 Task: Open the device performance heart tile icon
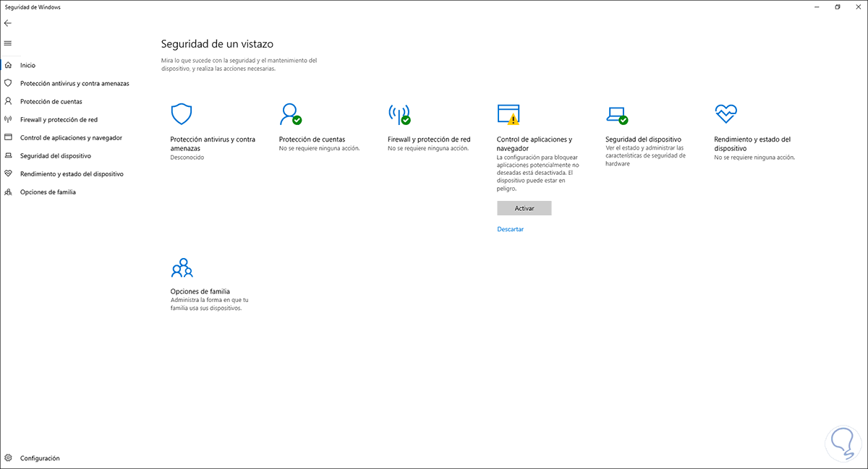click(725, 113)
